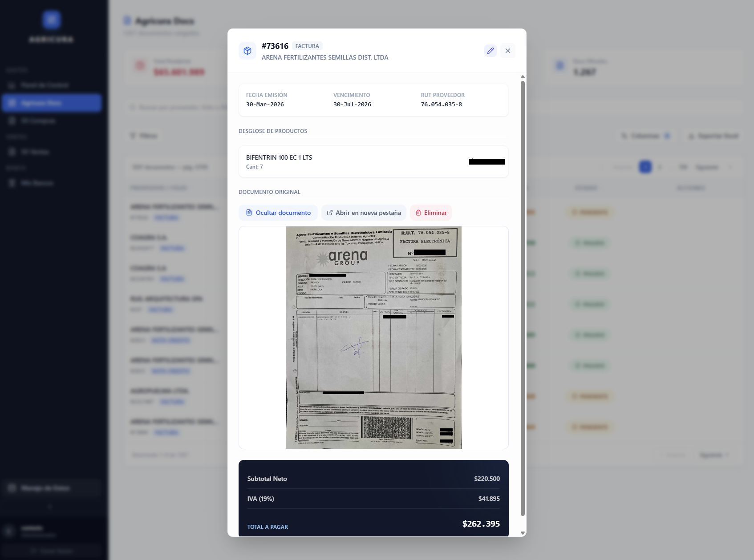Click the quantity label Cant: 7
This screenshot has width=754, height=560.
(255, 167)
